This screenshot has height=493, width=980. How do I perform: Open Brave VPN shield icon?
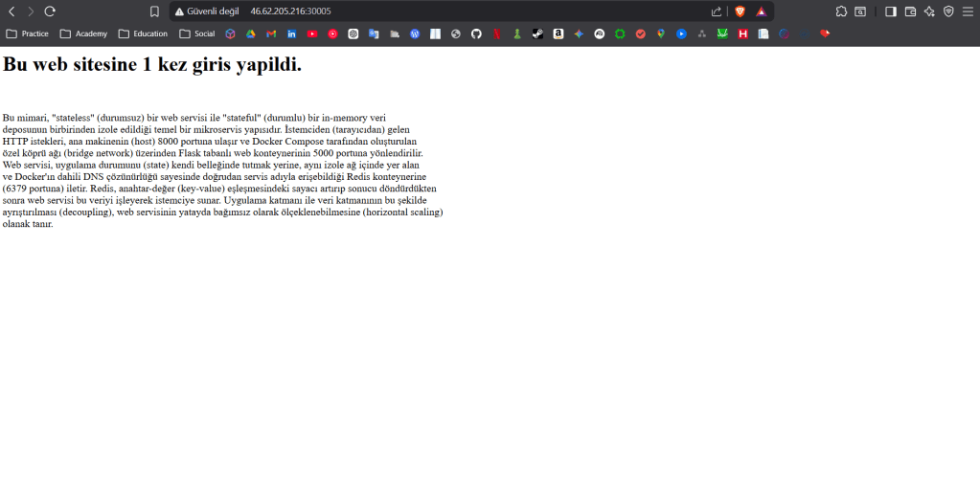[948, 11]
